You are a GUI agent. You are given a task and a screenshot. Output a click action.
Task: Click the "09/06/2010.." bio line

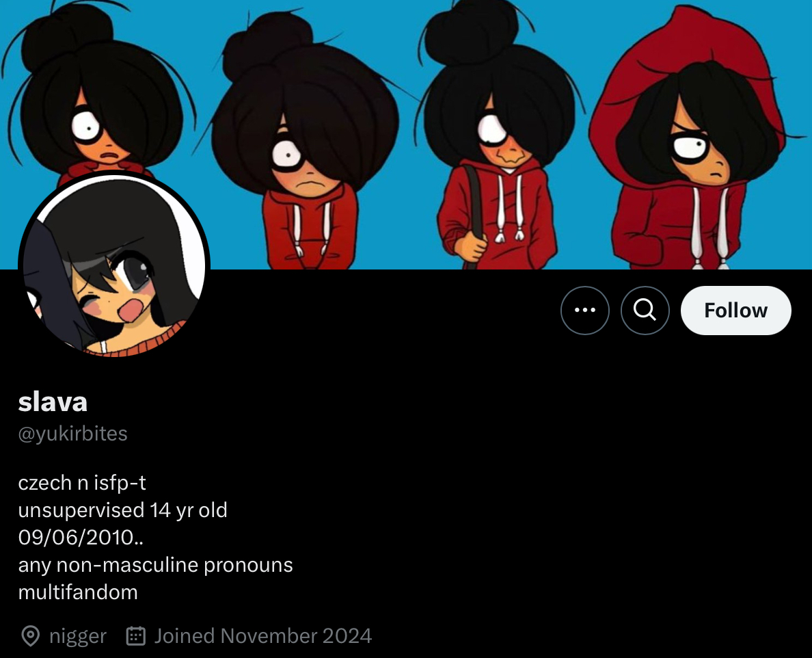pos(81,538)
